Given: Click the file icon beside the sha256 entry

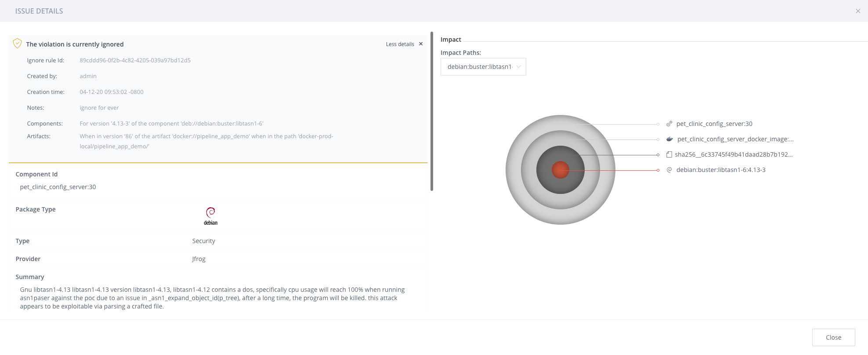Looking at the screenshot, I should click(x=669, y=154).
